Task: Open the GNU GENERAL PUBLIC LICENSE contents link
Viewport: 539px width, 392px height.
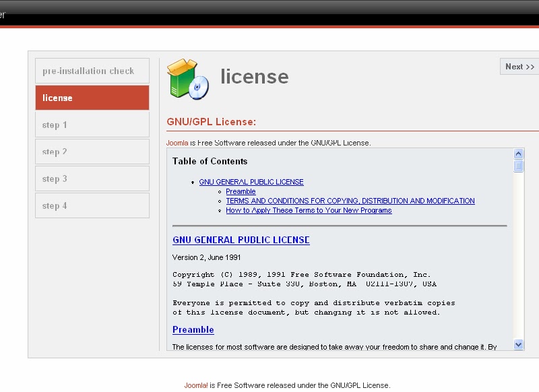Action: click(251, 182)
